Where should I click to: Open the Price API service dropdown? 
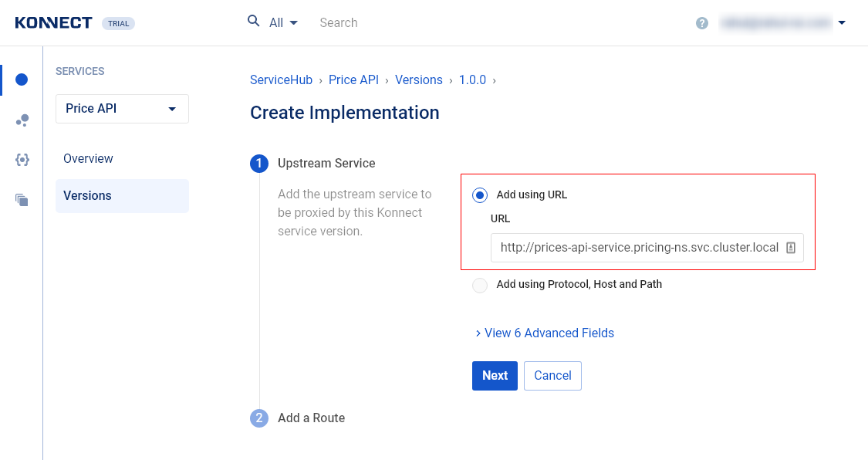pos(122,109)
